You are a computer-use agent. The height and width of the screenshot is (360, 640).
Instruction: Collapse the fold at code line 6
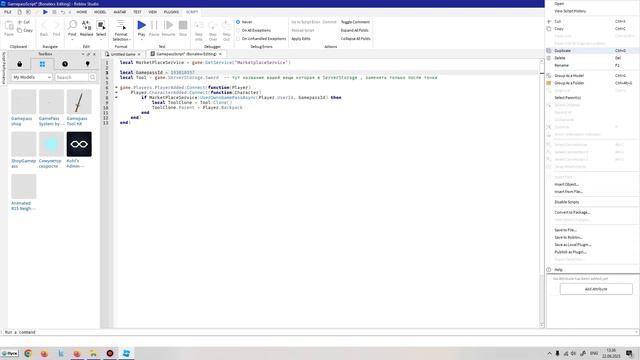tap(116, 87)
